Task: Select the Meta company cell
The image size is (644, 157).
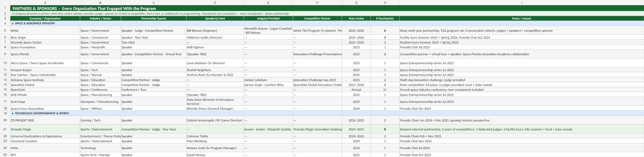Action: [45, 148]
